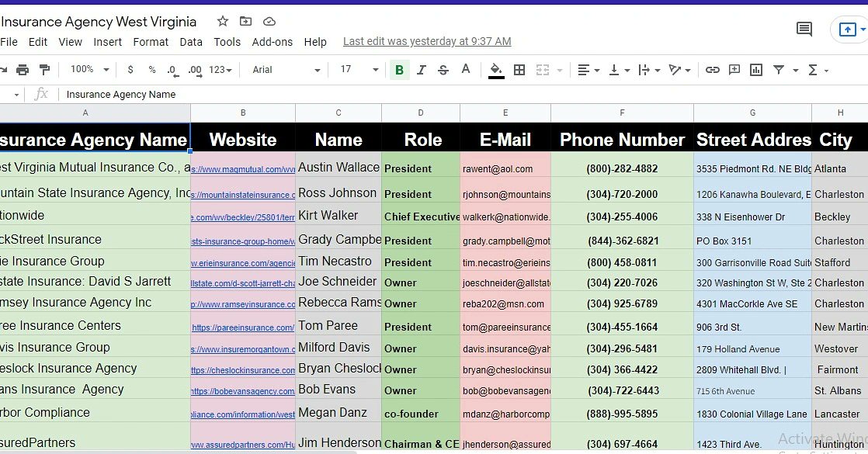
Task: Click the print icon
Action: pos(23,70)
